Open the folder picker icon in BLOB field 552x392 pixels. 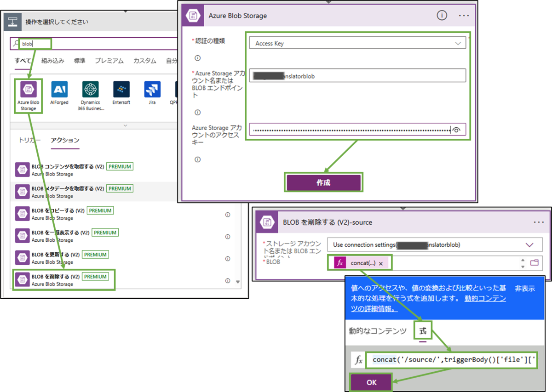pos(534,263)
